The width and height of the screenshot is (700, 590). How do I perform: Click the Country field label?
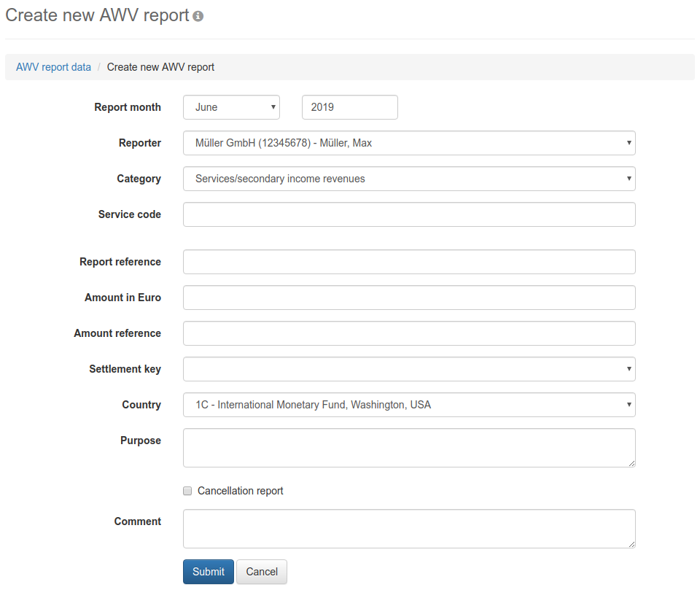click(141, 405)
